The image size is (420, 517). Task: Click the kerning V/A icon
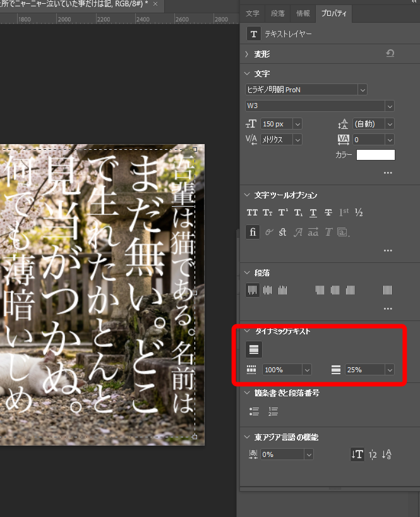click(x=251, y=140)
